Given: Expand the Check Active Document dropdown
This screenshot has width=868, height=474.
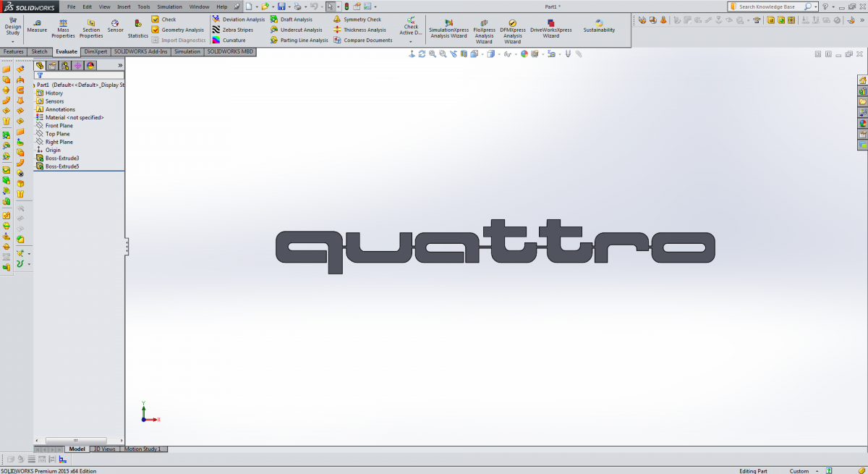Looking at the screenshot, I should click(x=411, y=42).
